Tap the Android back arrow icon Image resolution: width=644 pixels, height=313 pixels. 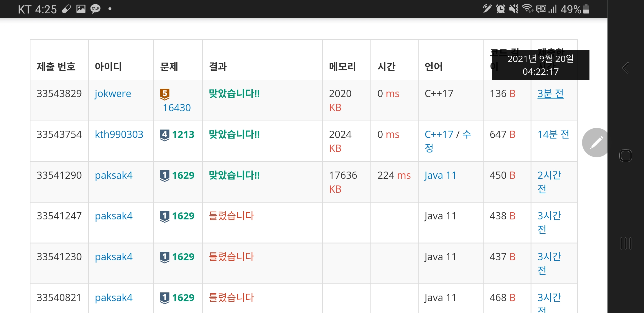click(x=625, y=68)
